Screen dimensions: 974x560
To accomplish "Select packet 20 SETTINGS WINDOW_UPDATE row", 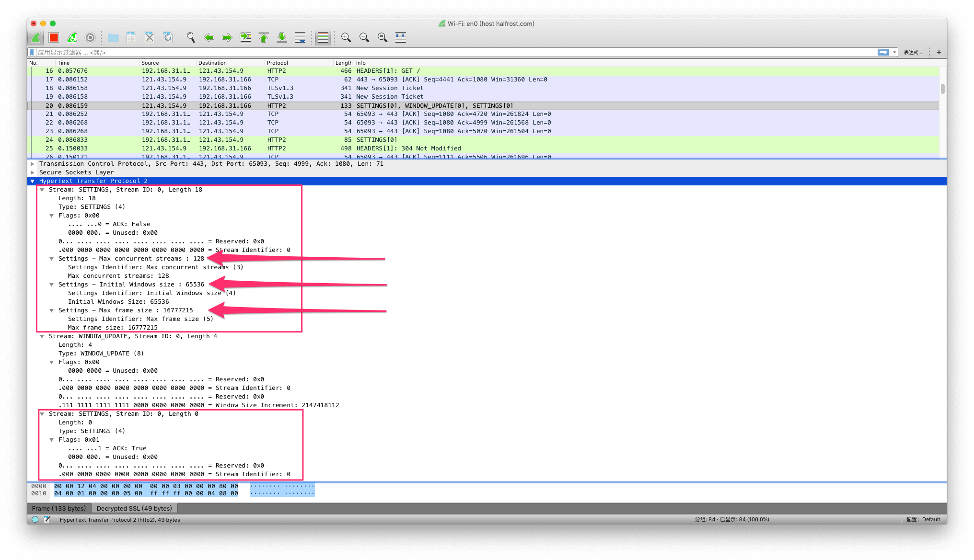I will pos(483,105).
